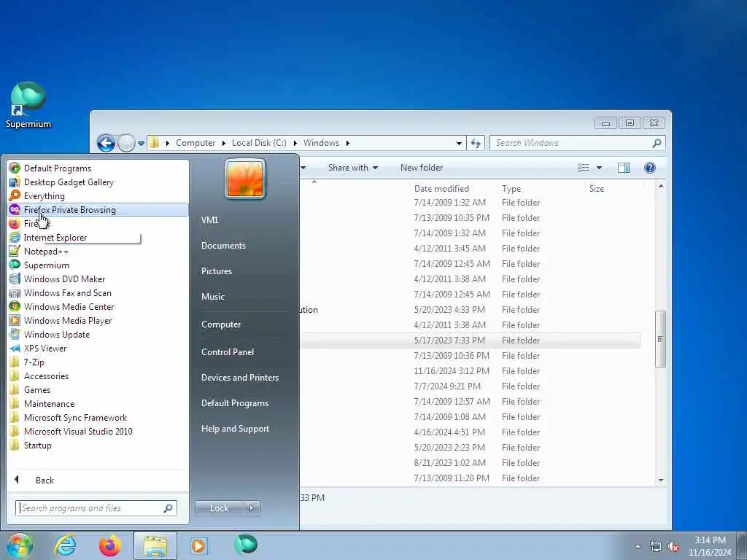Sort by Date modified column
747x560 pixels.
tap(441, 189)
